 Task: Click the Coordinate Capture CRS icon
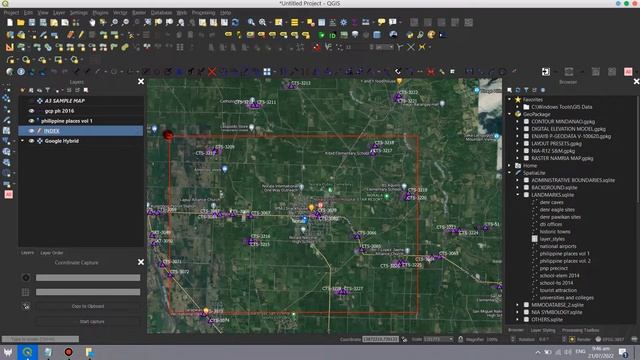tap(26, 278)
